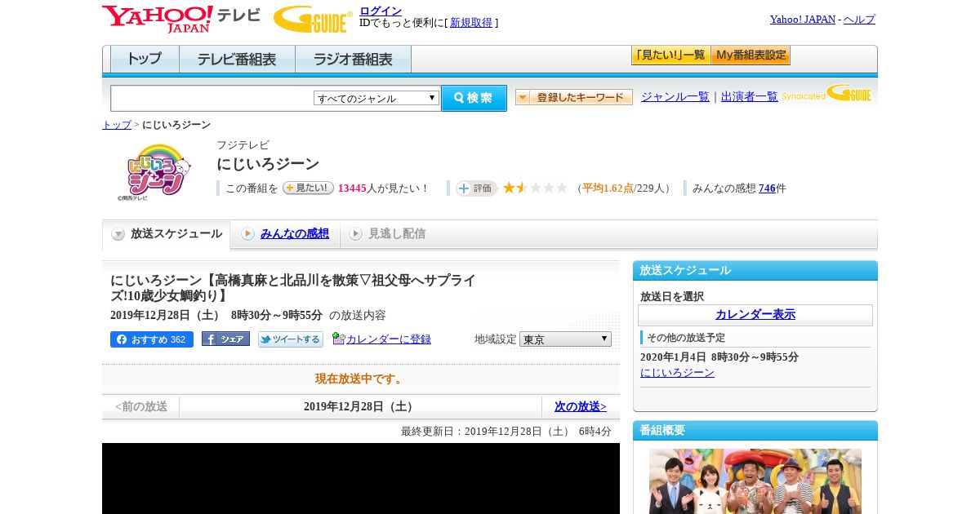Image resolution: width=980 pixels, height=514 pixels.
Task: Click the Syndicated G-GUIDE logo
Action: point(826,94)
